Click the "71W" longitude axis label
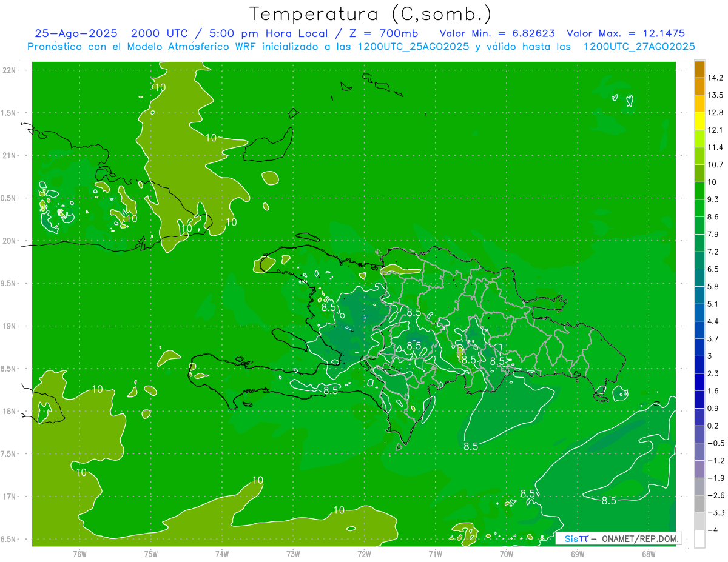Screen dimensions: 728x562 click(x=435, y=554)
